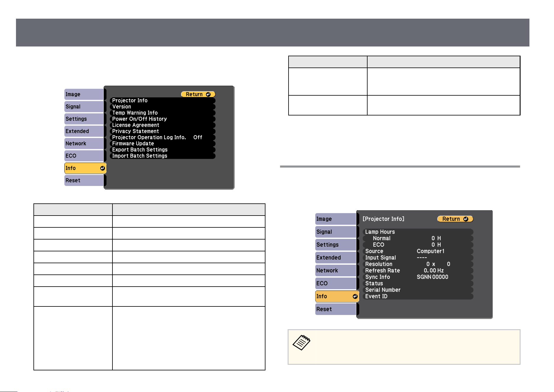Open Temp Warning Info entry
Viewport: 554px width, 392px height.
coord(162,113)
